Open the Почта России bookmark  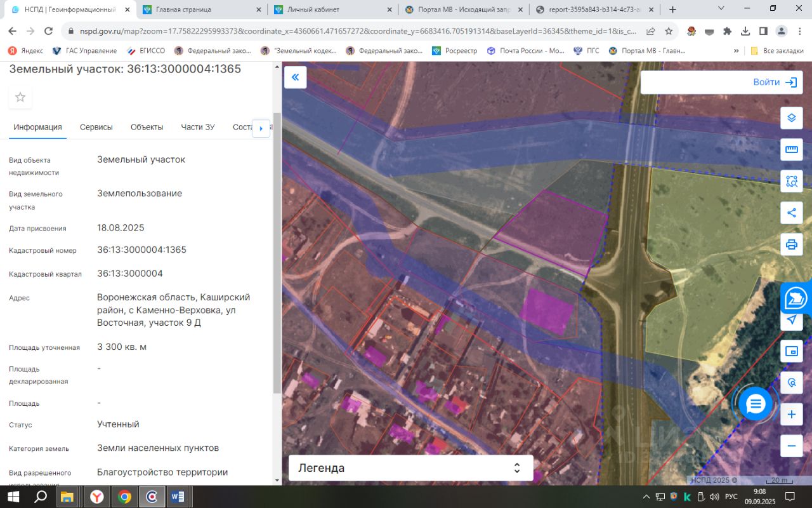coord(525,51)
